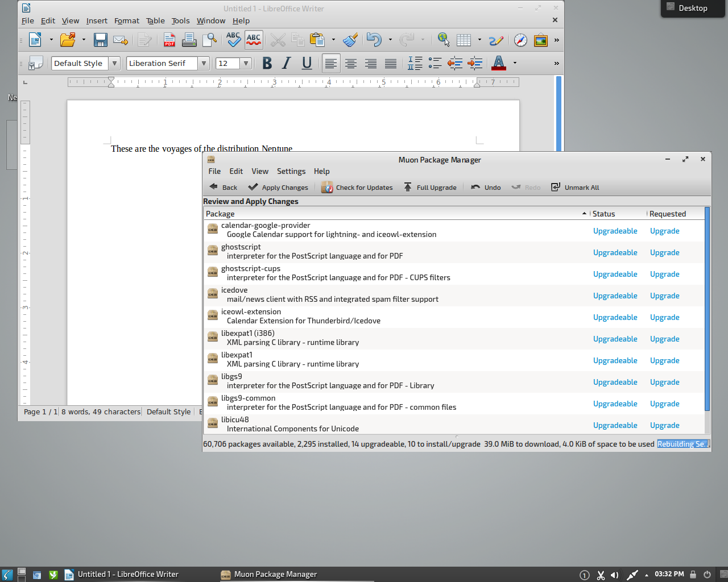
Task: Click the Print icon in Writer toolbar
Action: [x=189, y=40]
